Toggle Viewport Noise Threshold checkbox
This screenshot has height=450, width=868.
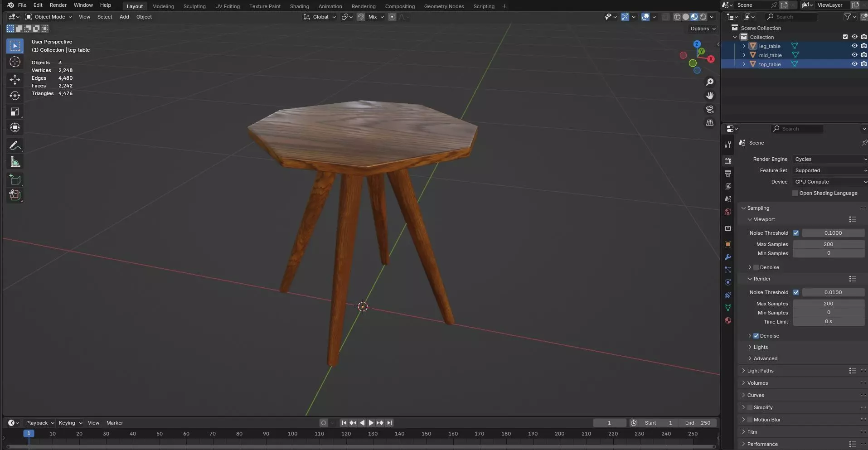pyautogui.click(x=796, y=233)
